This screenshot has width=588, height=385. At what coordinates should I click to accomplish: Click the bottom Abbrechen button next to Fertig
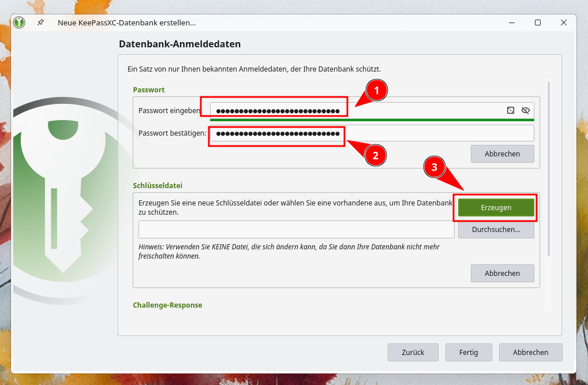click(x=530, y=352)
